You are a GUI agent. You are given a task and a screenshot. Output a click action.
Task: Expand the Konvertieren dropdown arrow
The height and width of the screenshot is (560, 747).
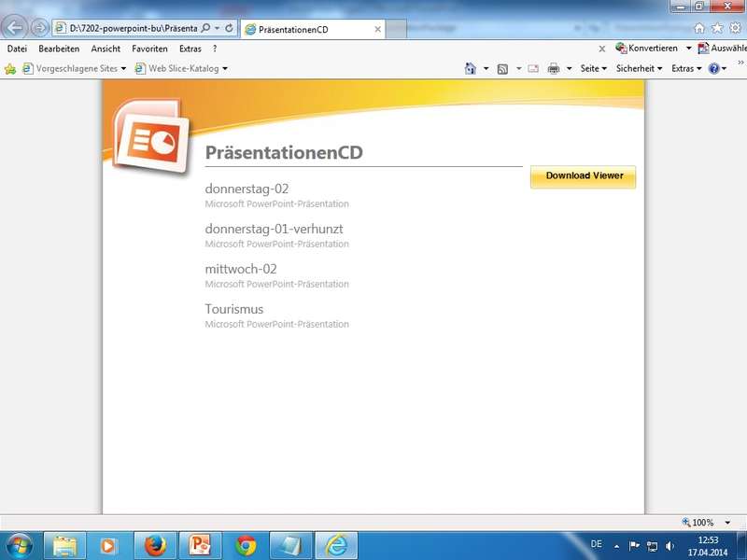(x=688, y=49)
